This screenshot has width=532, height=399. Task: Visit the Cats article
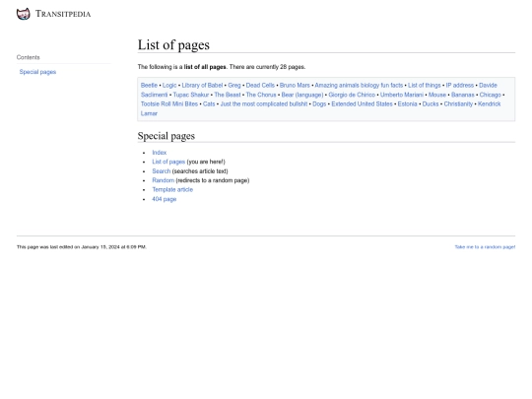[209, 103]
